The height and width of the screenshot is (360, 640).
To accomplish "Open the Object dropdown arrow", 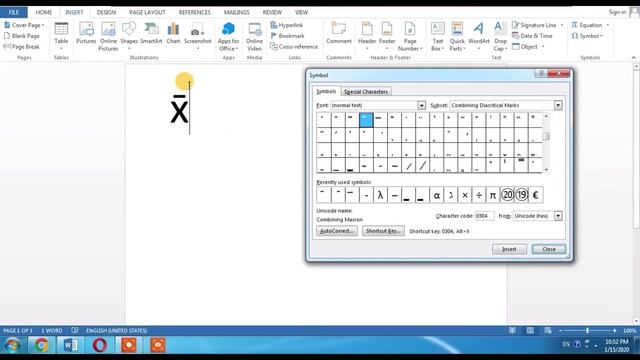I will pos(543,47).
